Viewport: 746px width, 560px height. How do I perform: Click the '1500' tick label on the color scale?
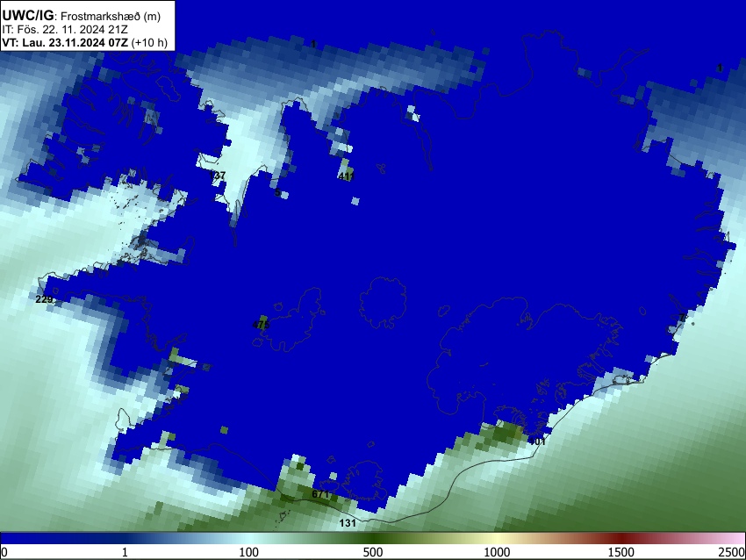pos(621,552)
